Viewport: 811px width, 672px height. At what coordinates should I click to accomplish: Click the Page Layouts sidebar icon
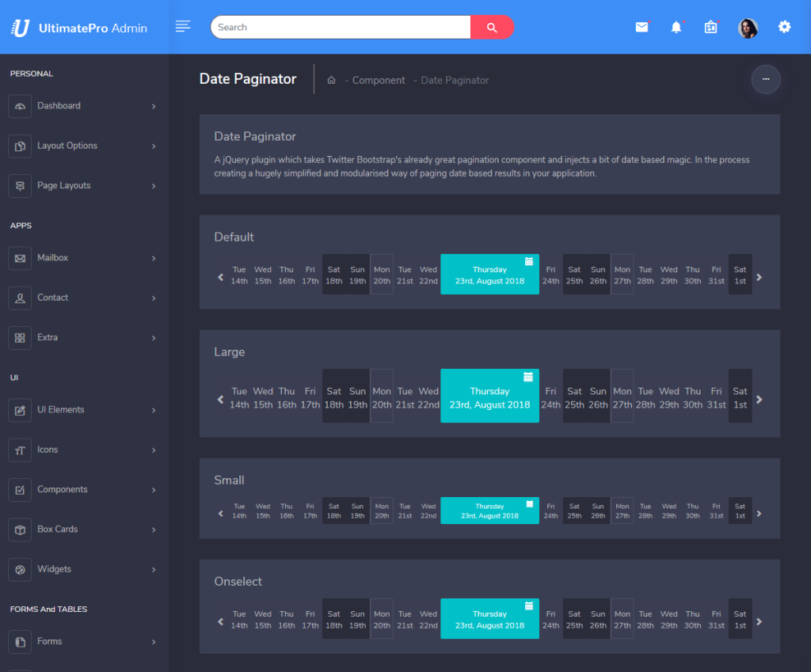[x=20, y=185]
